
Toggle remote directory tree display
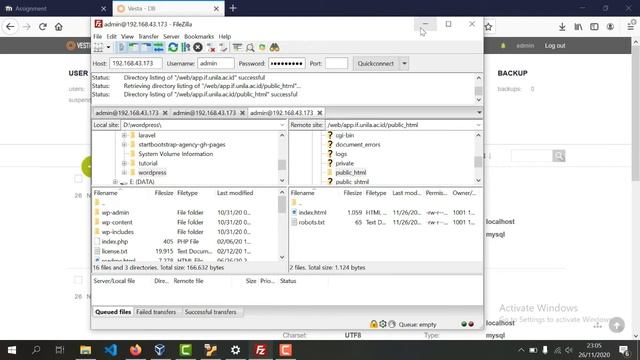click(x=146, y=48)
